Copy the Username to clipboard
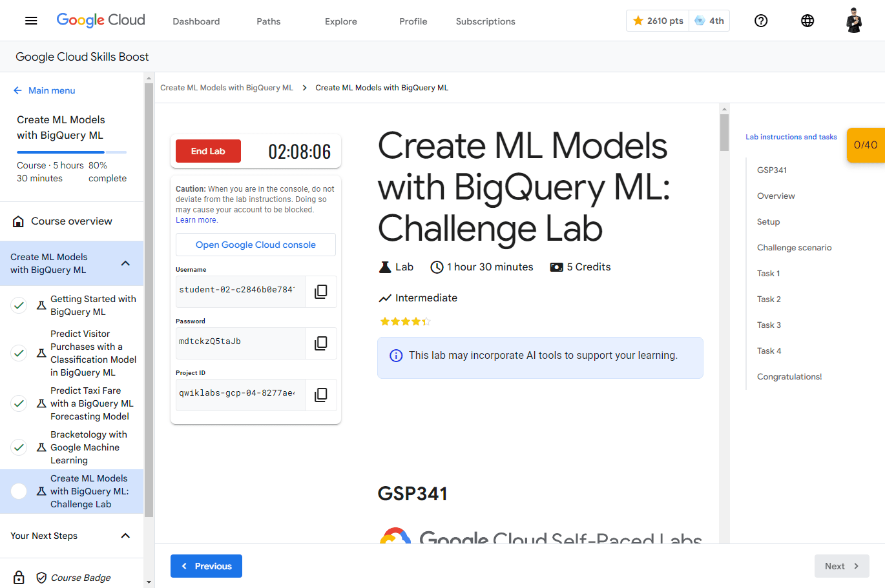 tap(320, 292)
